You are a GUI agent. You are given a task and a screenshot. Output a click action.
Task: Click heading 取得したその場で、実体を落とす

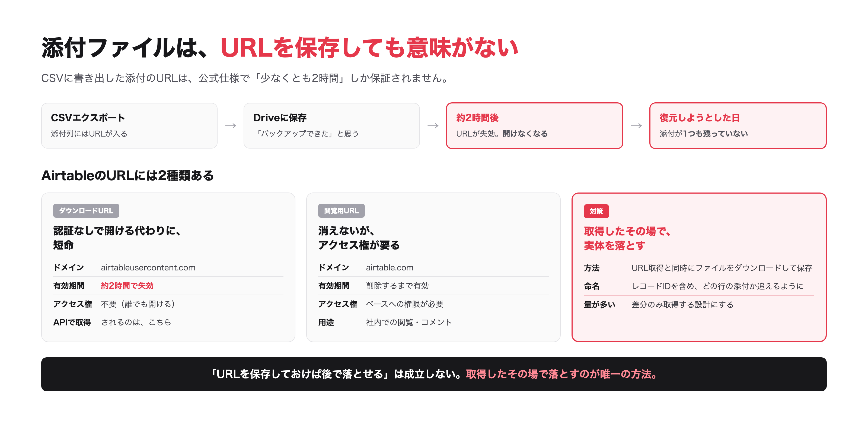point(627,238)
